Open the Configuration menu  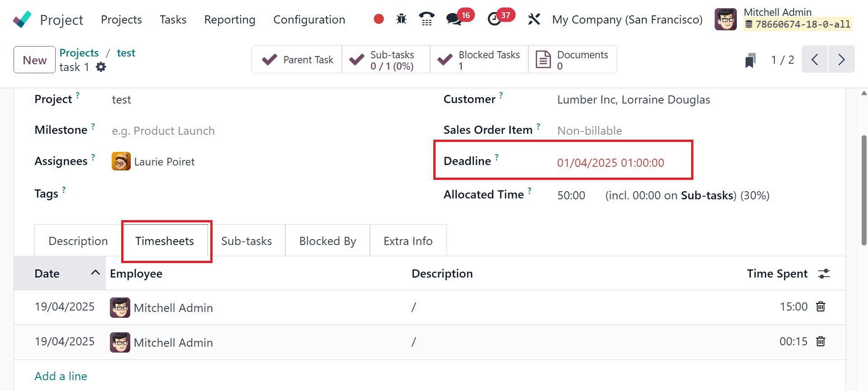(x=309, y=19)
